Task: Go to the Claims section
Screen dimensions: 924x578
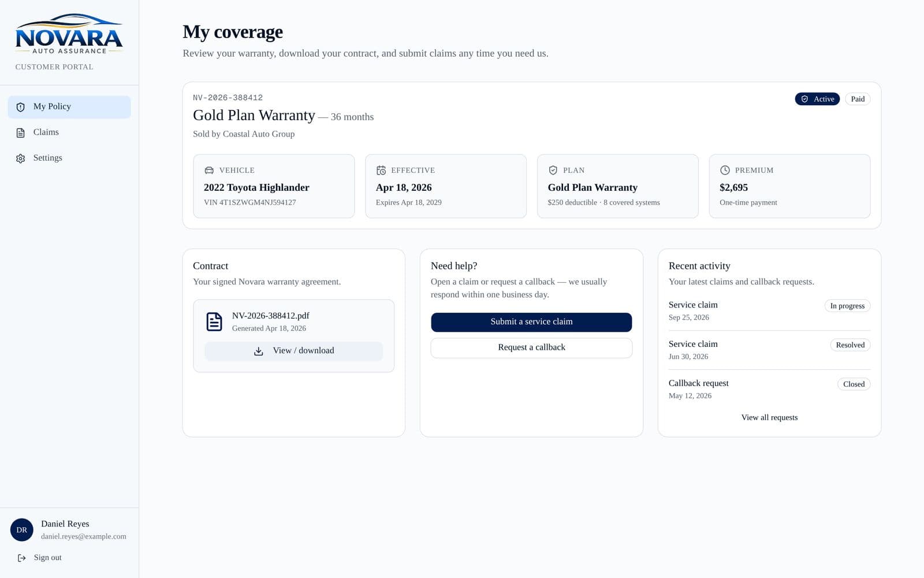Action: coord(69,132)
